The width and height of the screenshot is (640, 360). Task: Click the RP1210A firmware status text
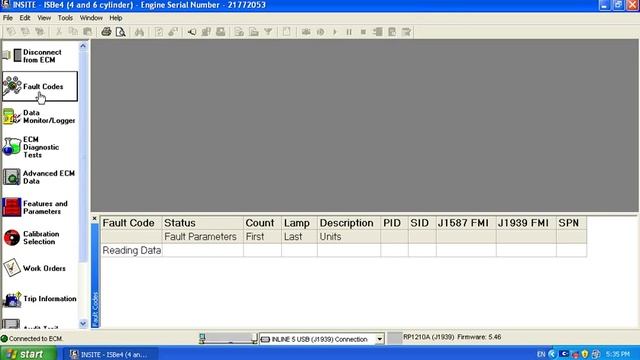(452, 337)
